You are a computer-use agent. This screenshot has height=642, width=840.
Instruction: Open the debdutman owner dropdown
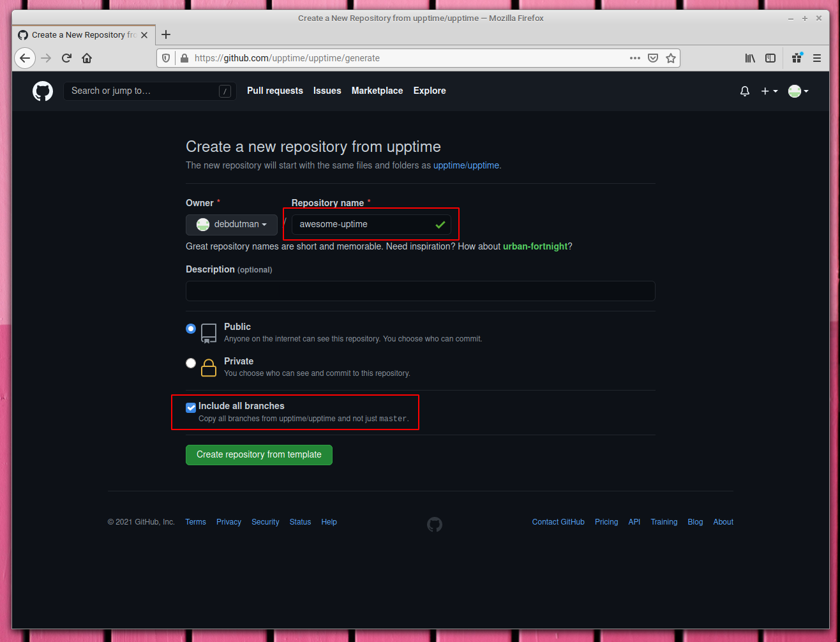coord(231,224)
